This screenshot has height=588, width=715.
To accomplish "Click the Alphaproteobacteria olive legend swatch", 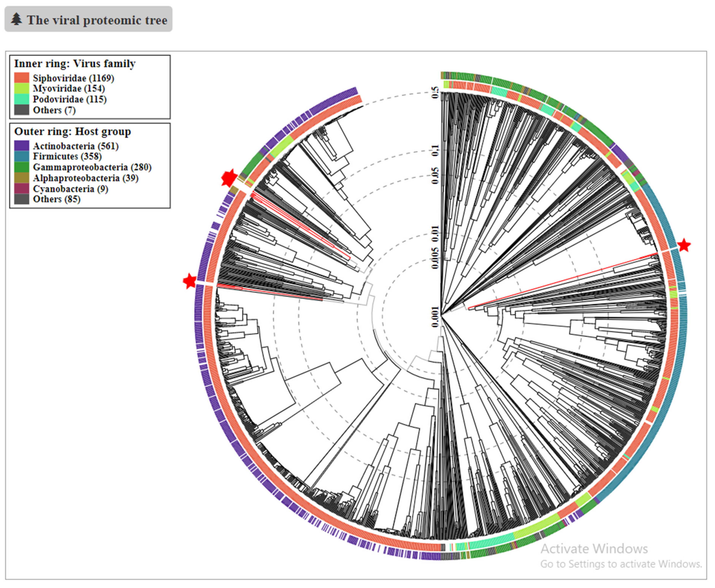I will (x=21, y=178).
